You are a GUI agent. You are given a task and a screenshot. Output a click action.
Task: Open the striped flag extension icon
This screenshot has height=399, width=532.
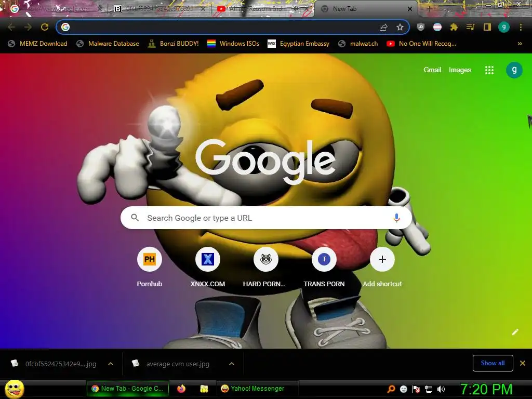click(437, 27)
